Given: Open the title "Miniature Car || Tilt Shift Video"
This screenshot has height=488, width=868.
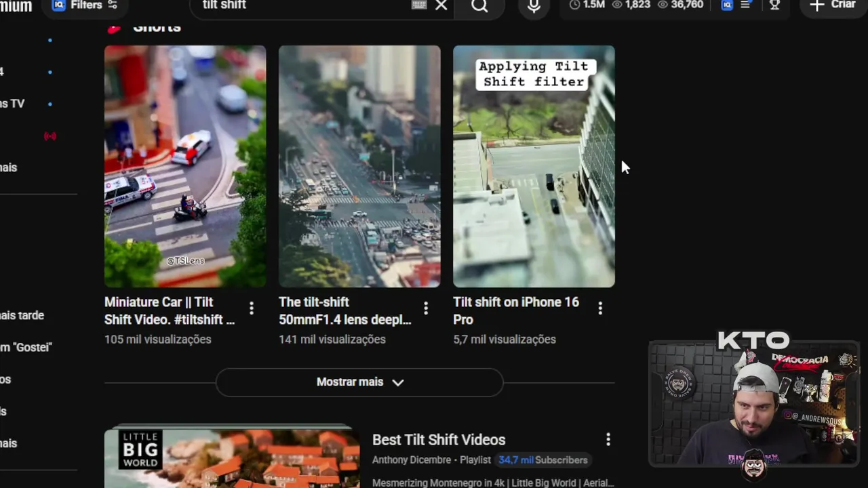Looking at the screenshot, I should [x=170, y=310].
